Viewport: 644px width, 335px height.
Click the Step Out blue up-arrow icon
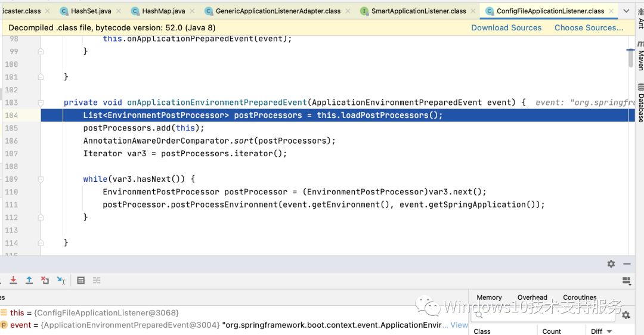click(29, 280)
